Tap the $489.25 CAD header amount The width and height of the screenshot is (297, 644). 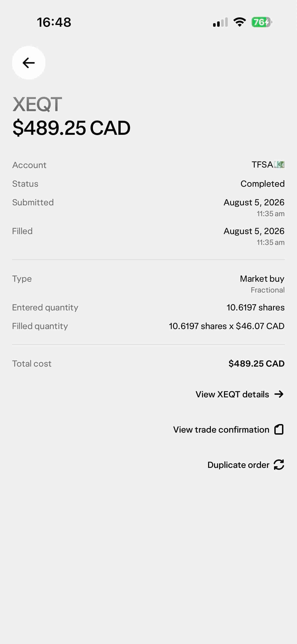[72, 128]
